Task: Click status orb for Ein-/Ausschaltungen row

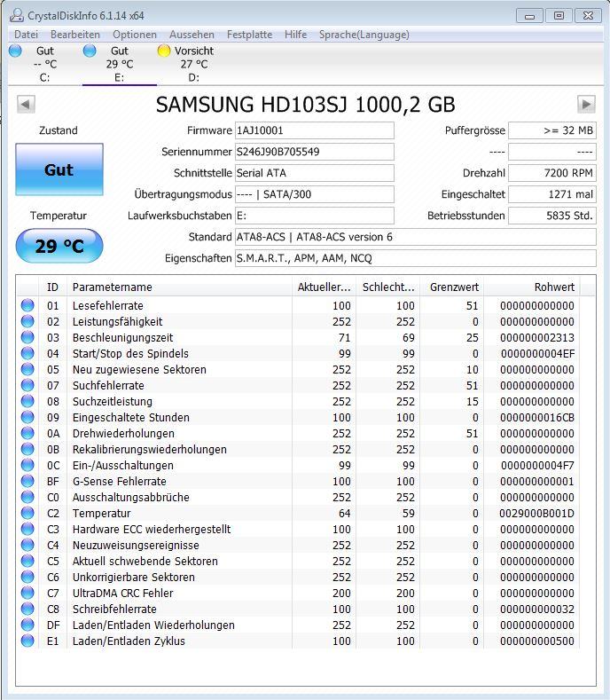Action: click(x=27, y=465)
